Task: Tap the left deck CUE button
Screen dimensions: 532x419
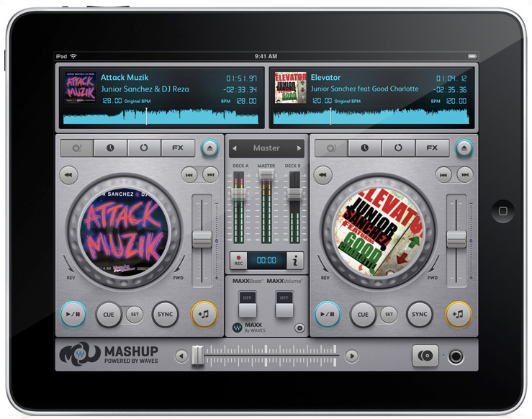Action: (x=109, y=315)
